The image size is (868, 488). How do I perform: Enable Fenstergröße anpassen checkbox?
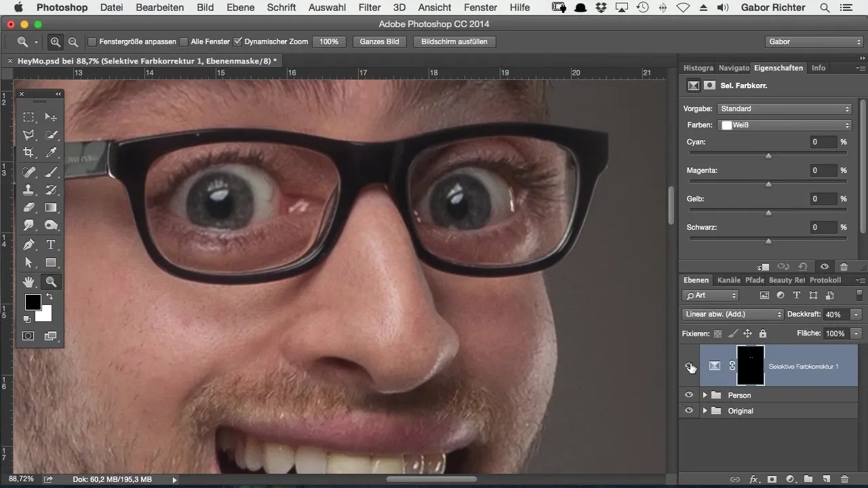[93, 41]
